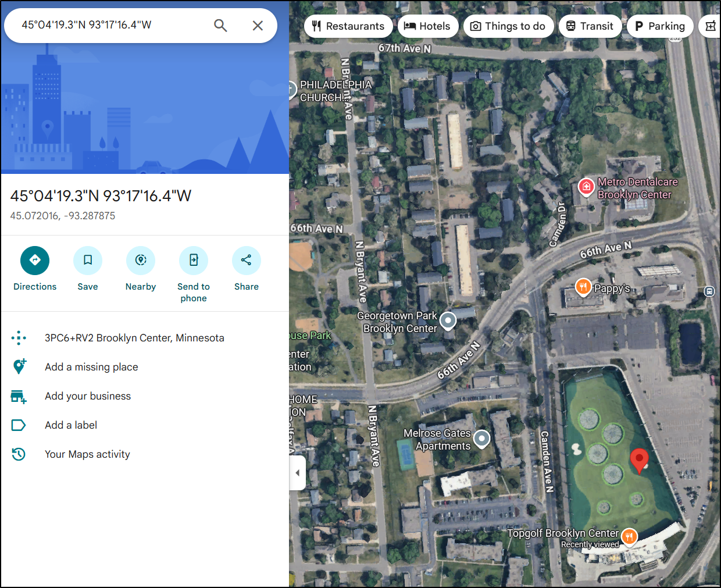Click the 45°04'19.3"N 93°17'16.4"W heading

(x=101, y=196)
